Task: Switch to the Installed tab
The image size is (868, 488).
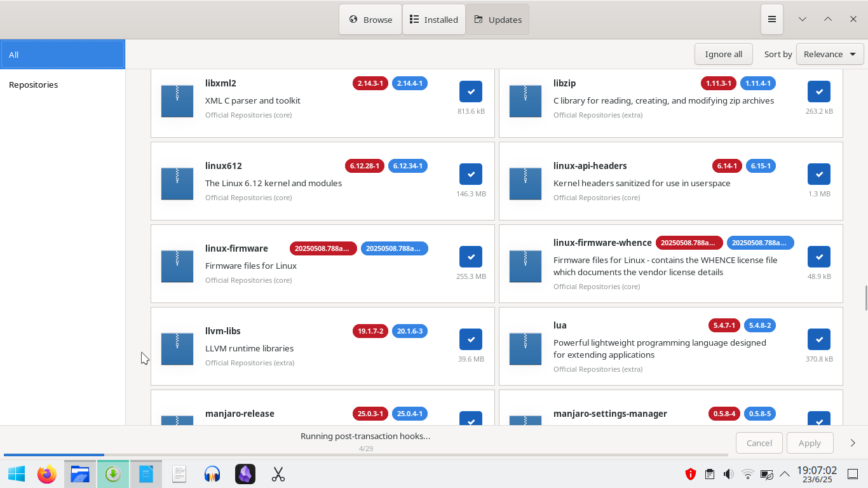Action: coord(434,20)
